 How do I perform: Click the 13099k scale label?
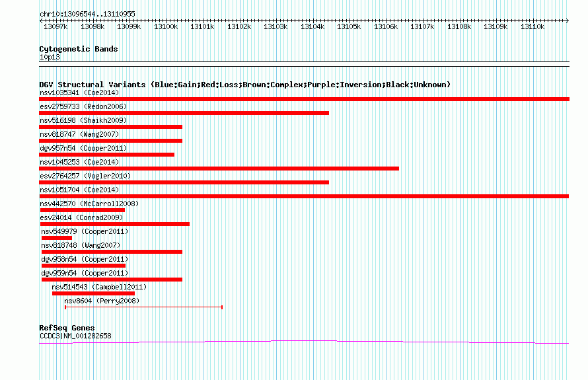(x=129, y=26)
